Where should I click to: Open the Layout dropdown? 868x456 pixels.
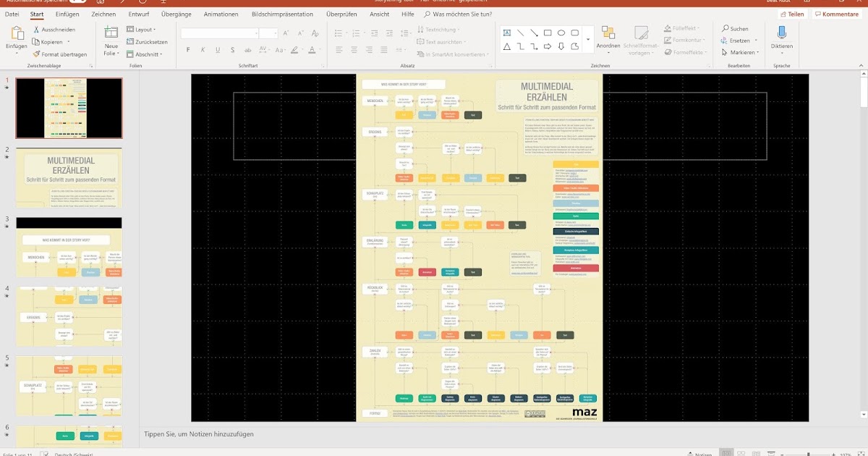click(142, 30)
